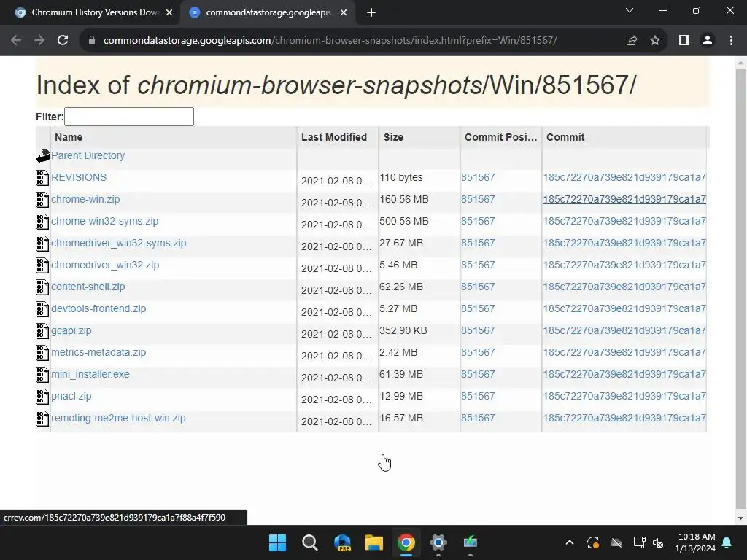
Task: Click the file icon beside mini_installer.exe
Action: [42, 375]
